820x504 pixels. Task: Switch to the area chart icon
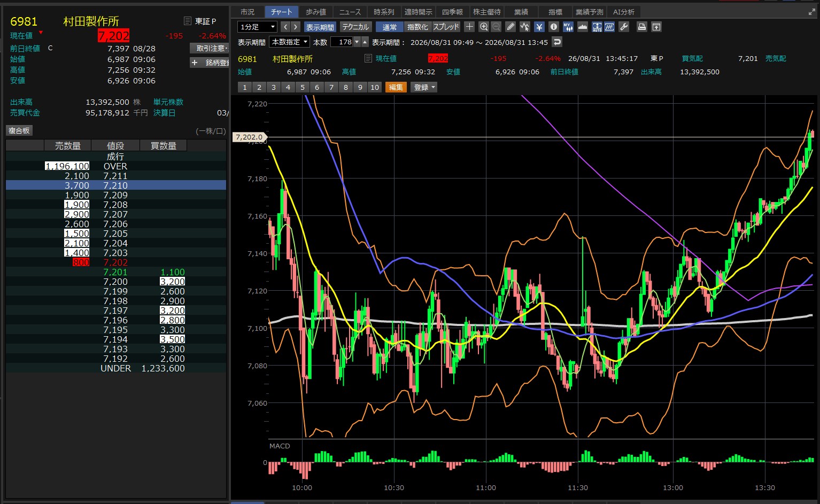[583, 27]
